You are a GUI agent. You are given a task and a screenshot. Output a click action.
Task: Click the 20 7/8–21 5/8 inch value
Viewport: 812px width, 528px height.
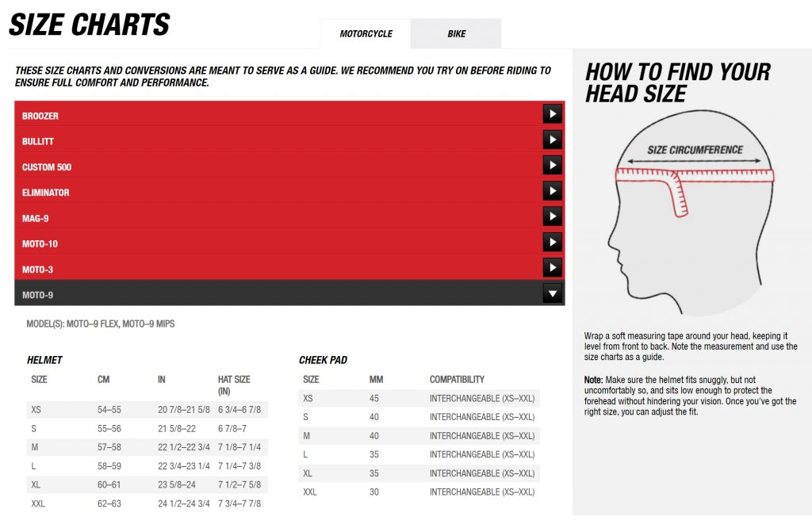click(x=184, y=410)
